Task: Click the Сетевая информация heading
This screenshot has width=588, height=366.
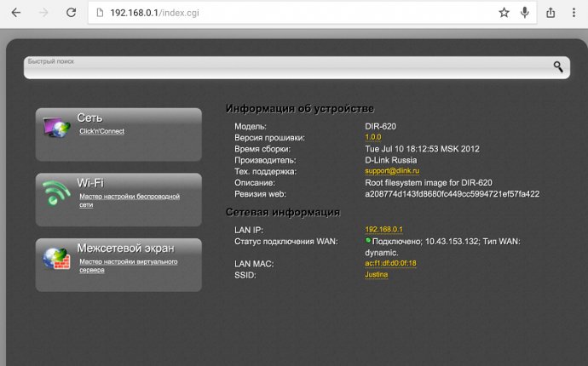Action: tap(283, 212)
